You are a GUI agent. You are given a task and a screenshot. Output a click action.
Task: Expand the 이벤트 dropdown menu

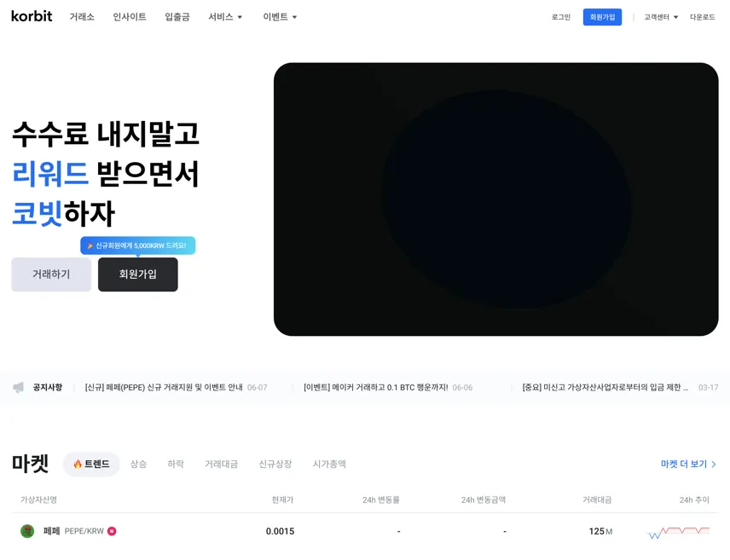[280, 17]
